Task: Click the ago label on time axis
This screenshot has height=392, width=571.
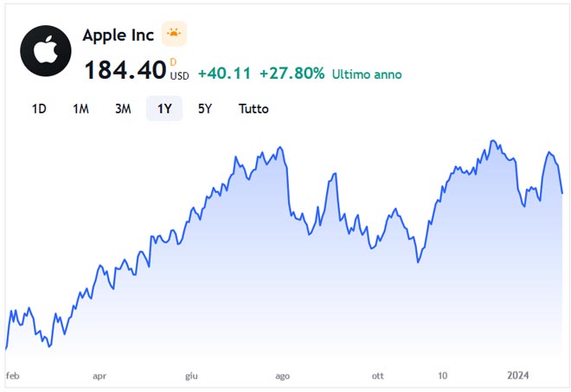Action: [x=282, y=376]
